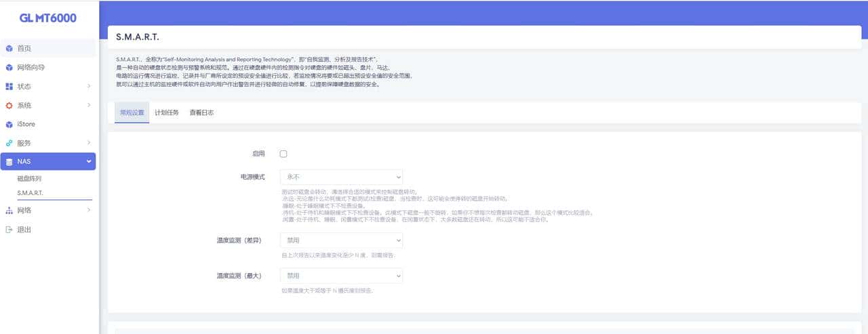Open 首页 in the sidebar
The height and width of the screenshot is (334, 868).
click(x=47, y=49)
